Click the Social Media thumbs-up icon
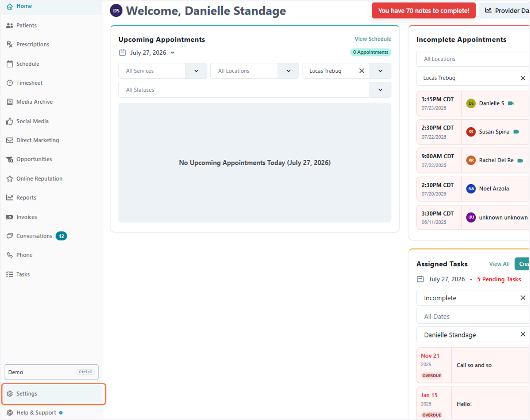The width and height of the screenshot is (530, 420). click(x=10, y=121)
